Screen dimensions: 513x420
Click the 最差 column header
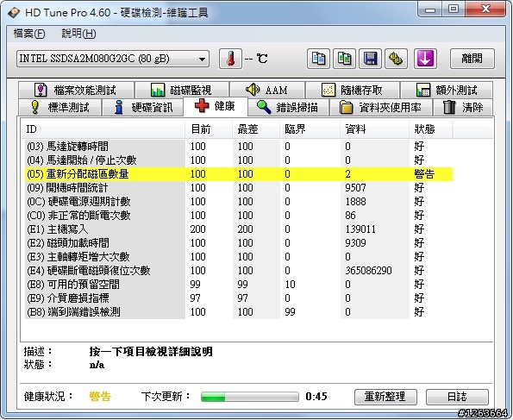pos(256,129)
